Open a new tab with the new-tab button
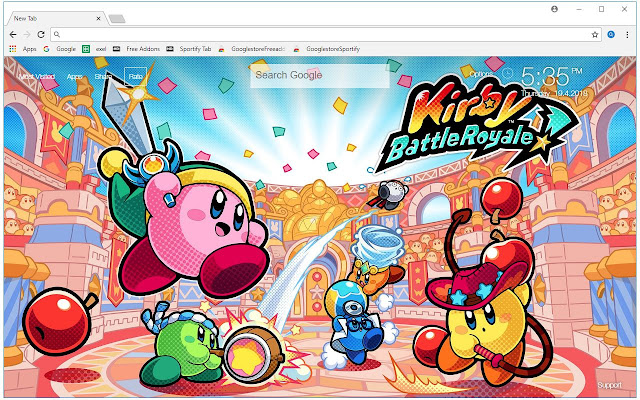Image resolution: width=640 pixels, height=400 pixels. pyautogui.click(x=117, y=19)
